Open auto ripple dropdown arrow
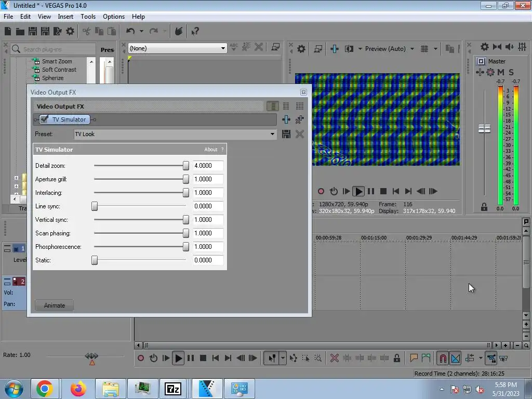532x399 pixels. coord(481,358)
